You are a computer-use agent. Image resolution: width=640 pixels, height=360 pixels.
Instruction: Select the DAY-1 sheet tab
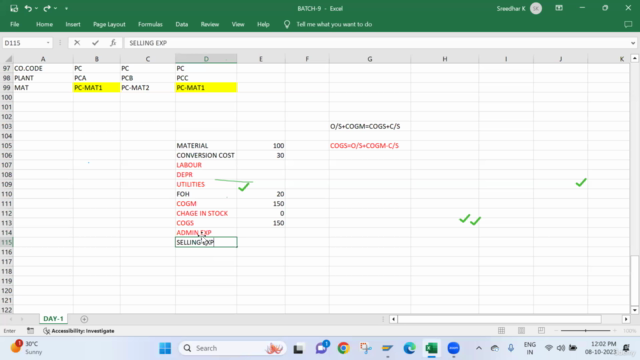[53, 319]
